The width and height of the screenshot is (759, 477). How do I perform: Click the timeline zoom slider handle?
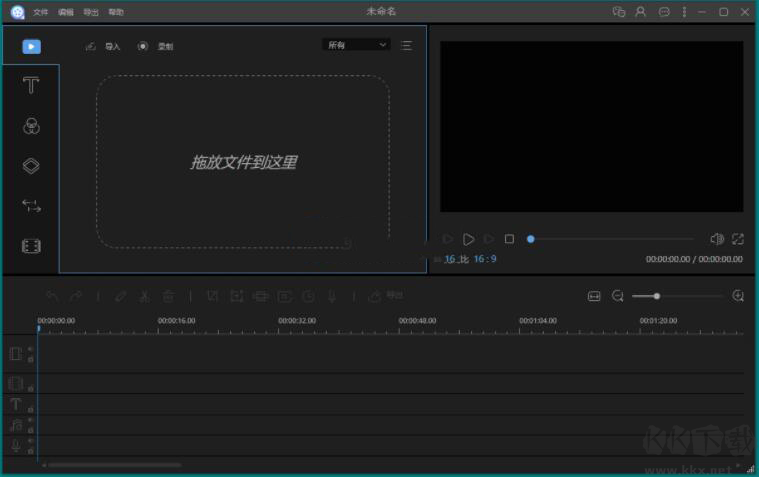[x=656, y=296]
